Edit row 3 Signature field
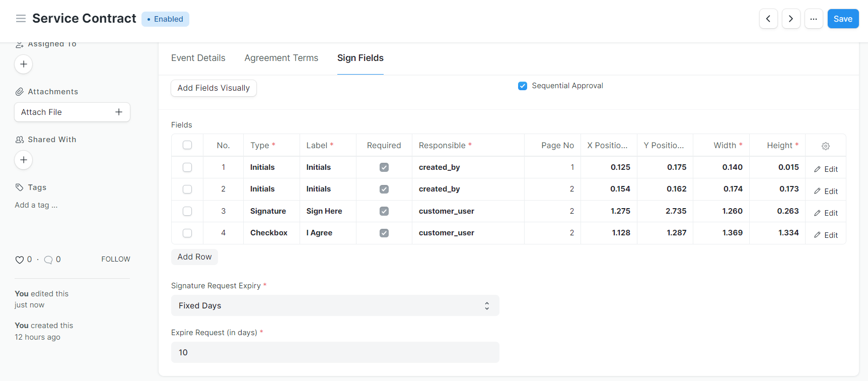The height and width of the screenshot is (381, 868). click(x=826, y=213)
